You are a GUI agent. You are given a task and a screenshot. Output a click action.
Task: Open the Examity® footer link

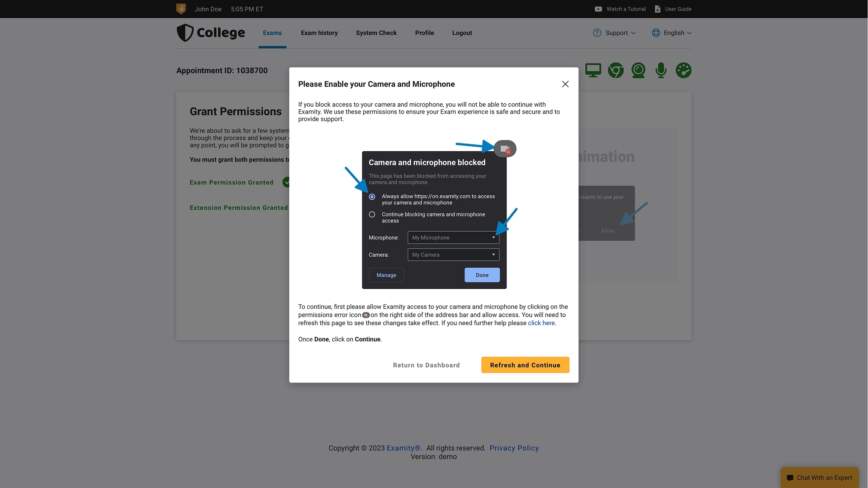[403, 448]
